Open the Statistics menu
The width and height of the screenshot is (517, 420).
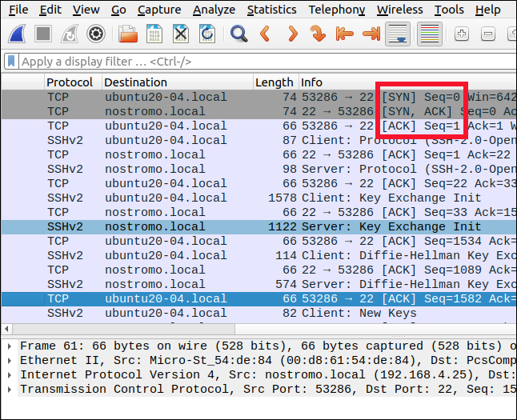tap(271, 10)
